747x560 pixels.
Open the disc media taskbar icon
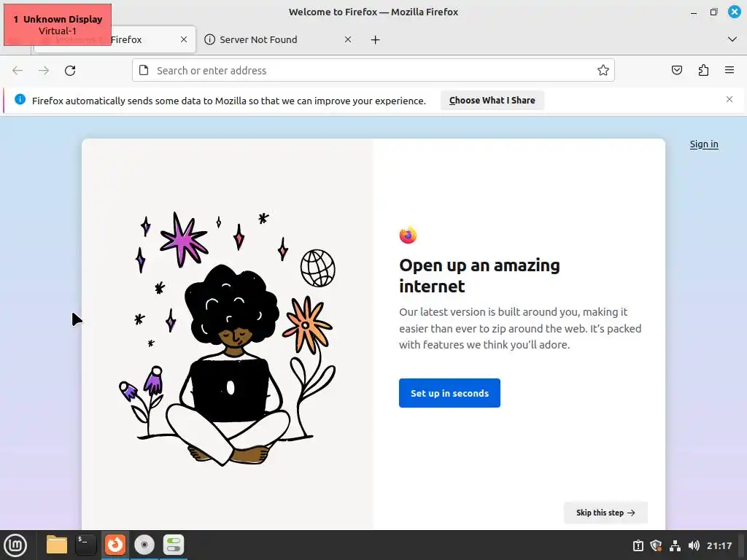(144, 545)
